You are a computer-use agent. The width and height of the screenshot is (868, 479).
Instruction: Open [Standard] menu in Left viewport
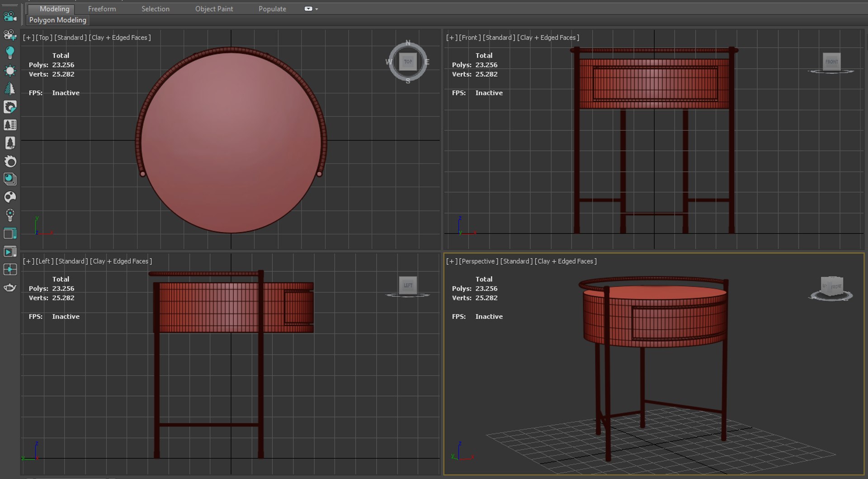72,261
